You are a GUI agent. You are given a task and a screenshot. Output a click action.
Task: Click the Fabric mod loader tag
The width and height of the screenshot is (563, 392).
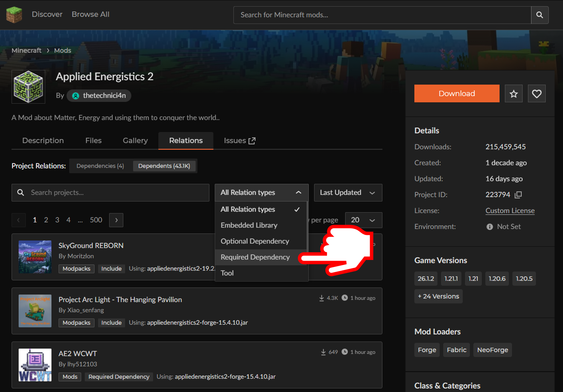(457, 350)
